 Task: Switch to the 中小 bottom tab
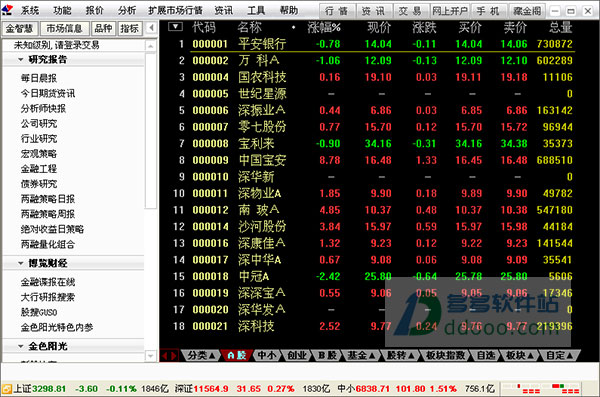pos(267,356)
